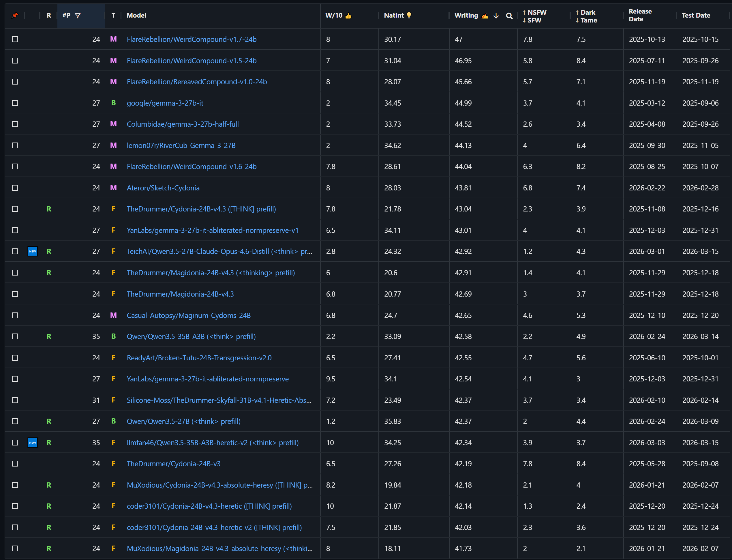Click the T column header
Image resolution: width=732 pixels, height=560 pixels.
113,15
